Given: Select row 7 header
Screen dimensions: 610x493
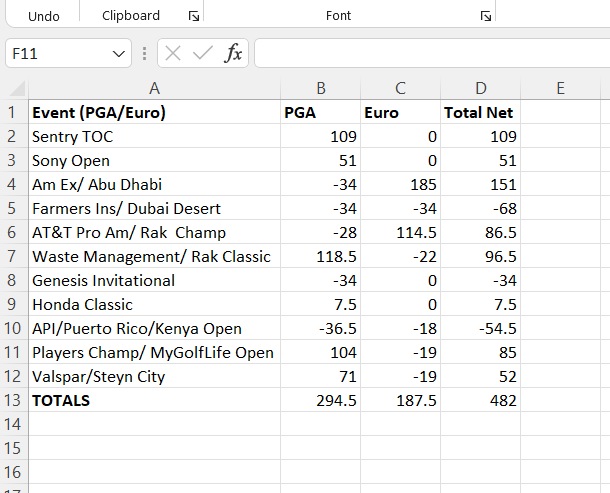Looking at the screenshot, I should 12,256.
